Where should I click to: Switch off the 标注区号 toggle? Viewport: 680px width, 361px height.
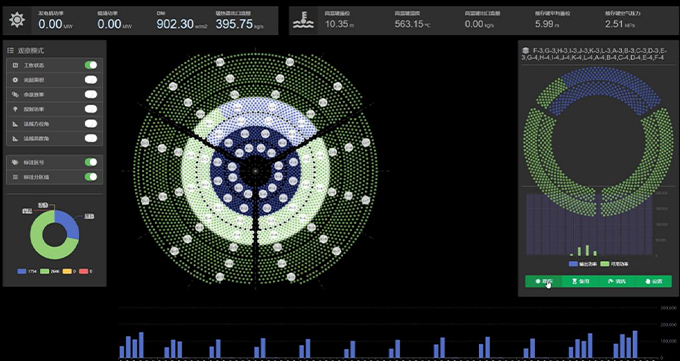pos(91,162)
